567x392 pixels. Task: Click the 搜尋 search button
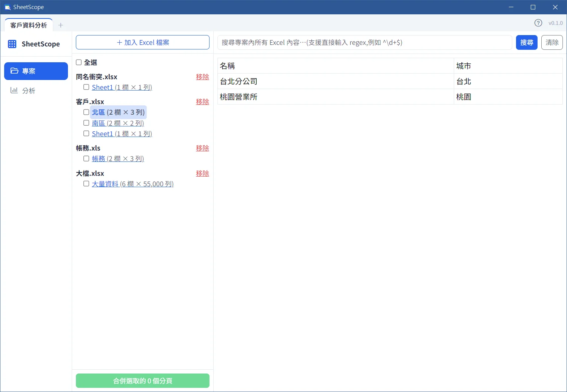click(527, 42)
